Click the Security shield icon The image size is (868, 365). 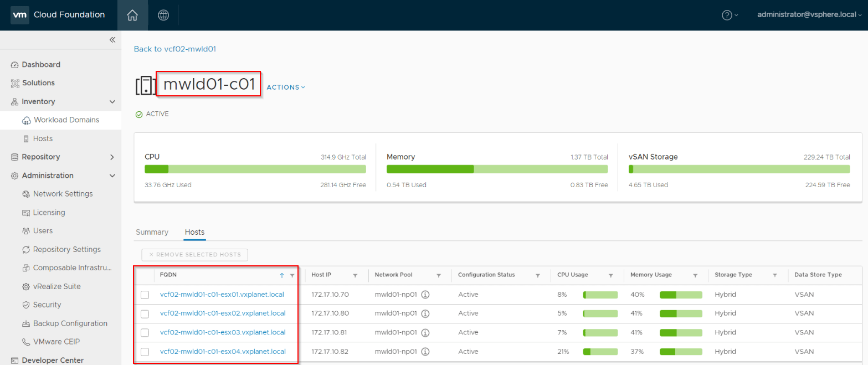(x=26, y=305)
